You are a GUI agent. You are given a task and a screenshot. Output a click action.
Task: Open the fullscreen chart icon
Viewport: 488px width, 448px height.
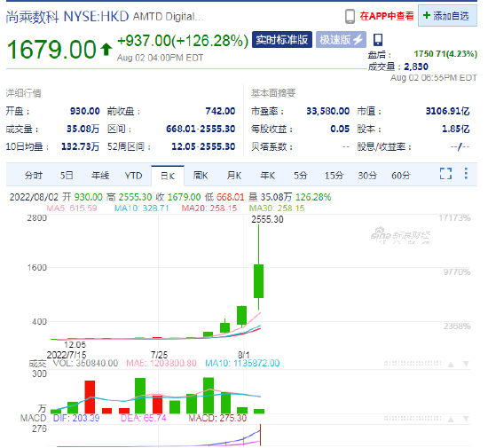tap(445, 174)
